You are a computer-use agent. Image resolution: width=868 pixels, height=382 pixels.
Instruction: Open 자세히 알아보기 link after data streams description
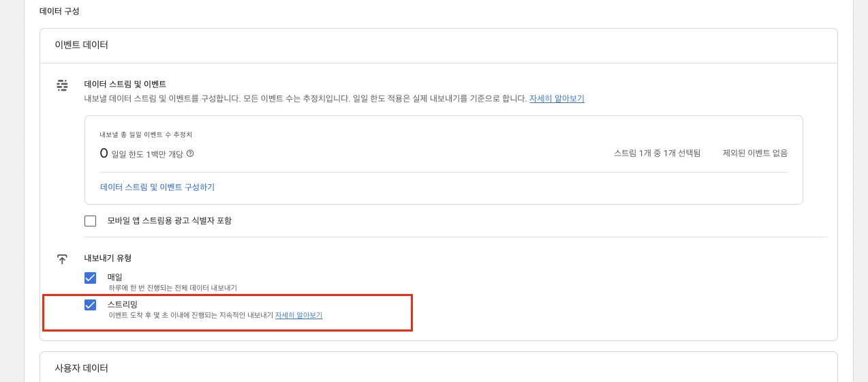point(557,98)
